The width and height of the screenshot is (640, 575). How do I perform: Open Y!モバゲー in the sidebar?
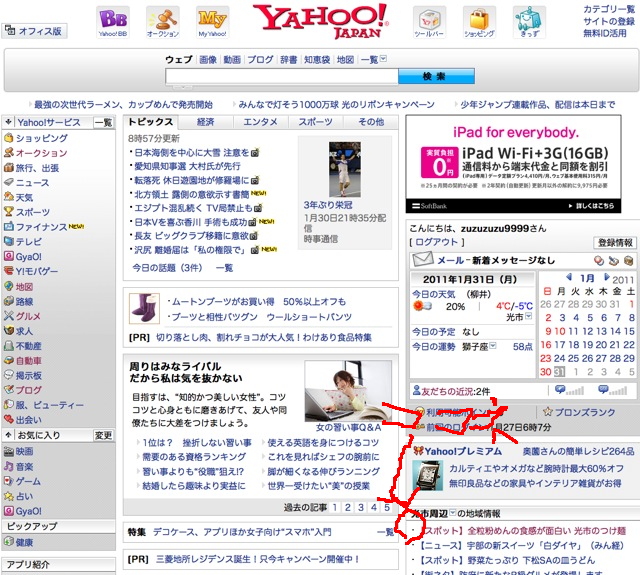tap(37, 271)
